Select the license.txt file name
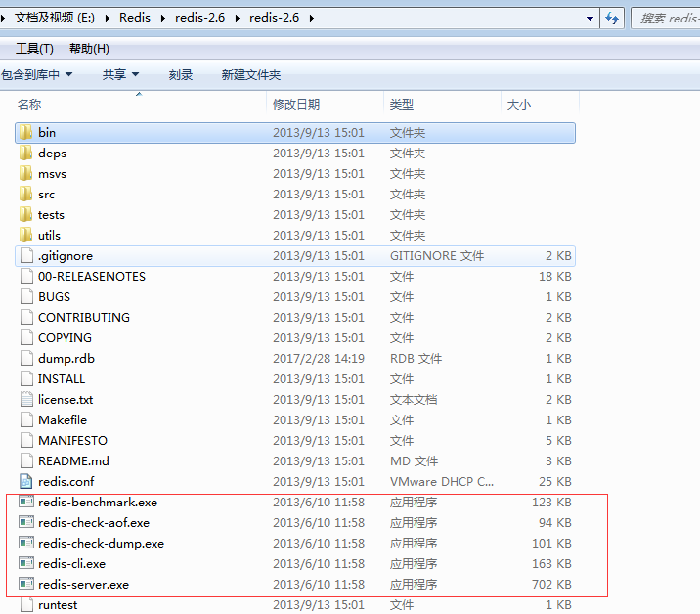Screen dimensions: 700x614 (66, 399)
